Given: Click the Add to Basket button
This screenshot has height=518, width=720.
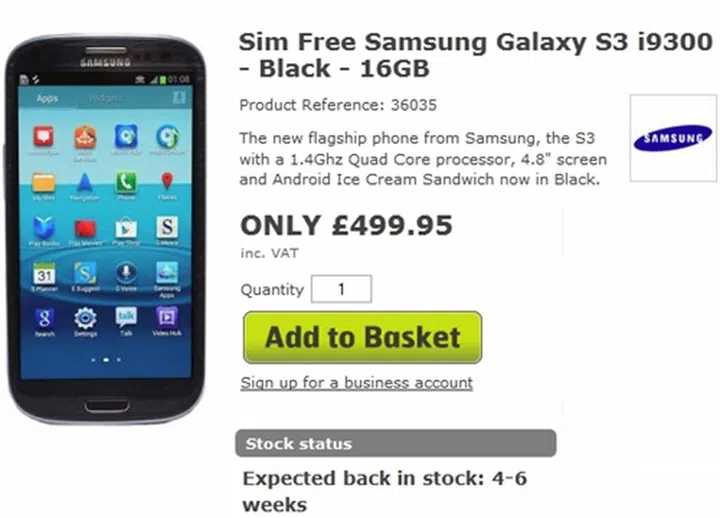Looking at the screenshot, I should coord(362,338).
